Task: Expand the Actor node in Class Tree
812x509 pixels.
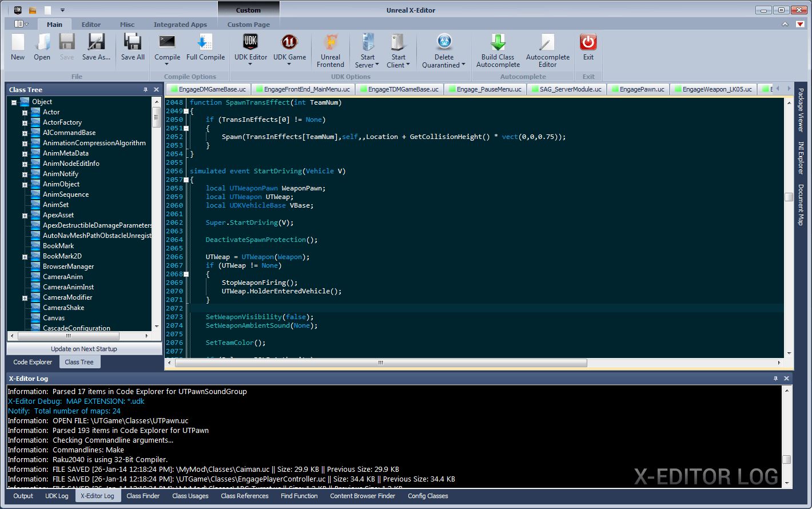Action: [24, 112]
